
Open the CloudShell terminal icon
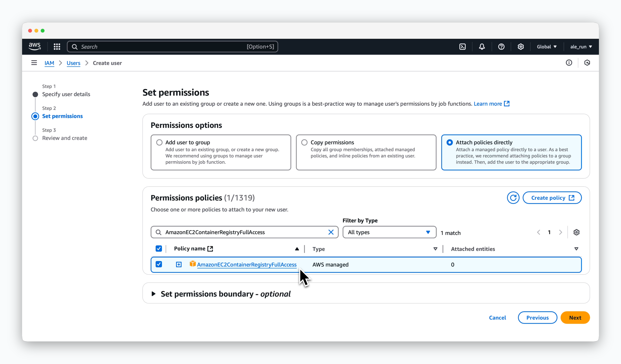coord(463,47)
